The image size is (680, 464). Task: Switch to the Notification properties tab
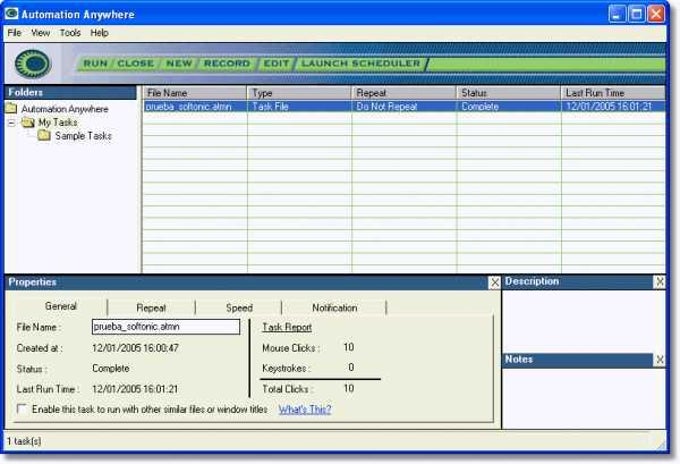[334, 308]
